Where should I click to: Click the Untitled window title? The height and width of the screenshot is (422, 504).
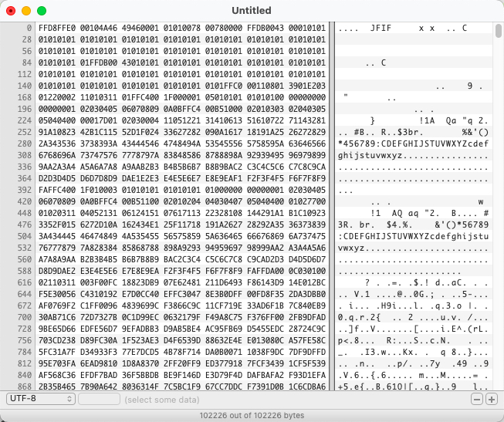(x=252, y=11)
